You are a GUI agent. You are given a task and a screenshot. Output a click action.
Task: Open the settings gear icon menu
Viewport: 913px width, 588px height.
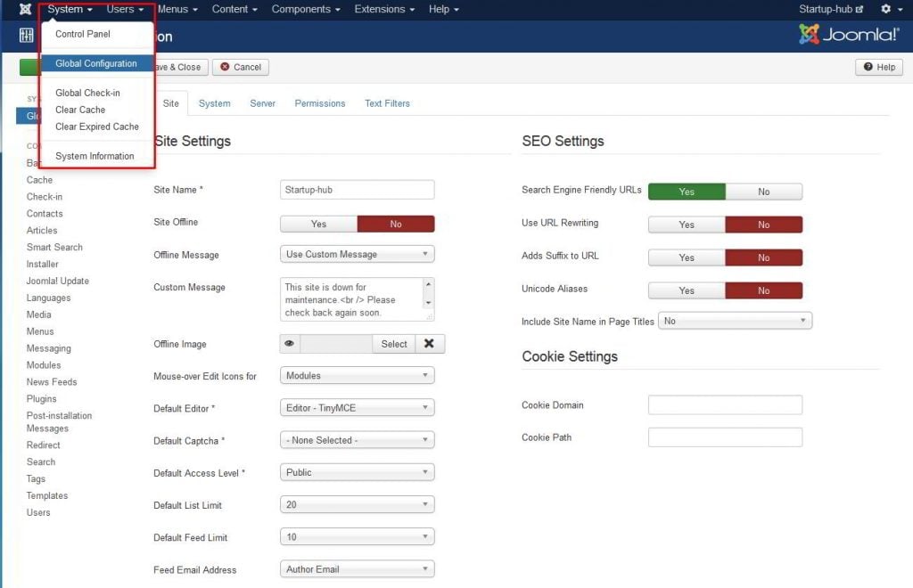click(x=885, y=9)
